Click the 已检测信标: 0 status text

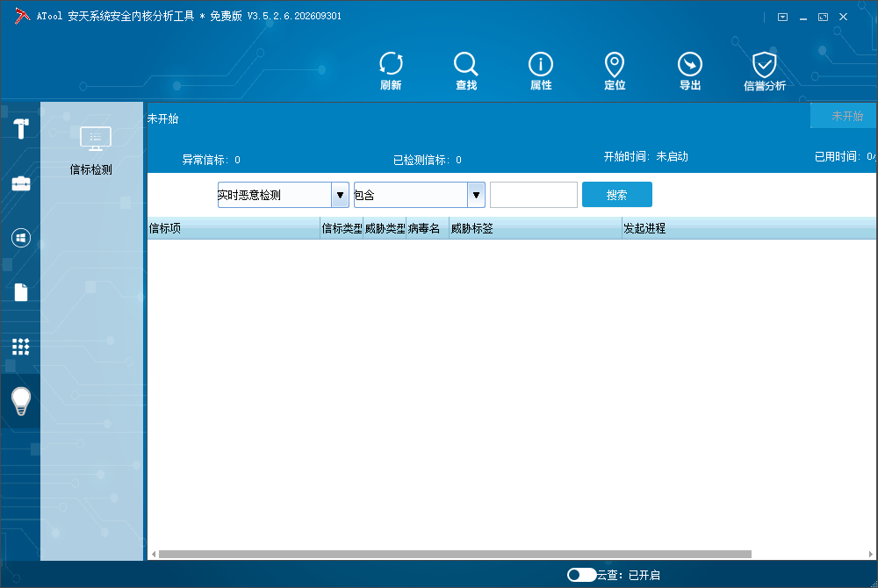(x=428, y=160)
